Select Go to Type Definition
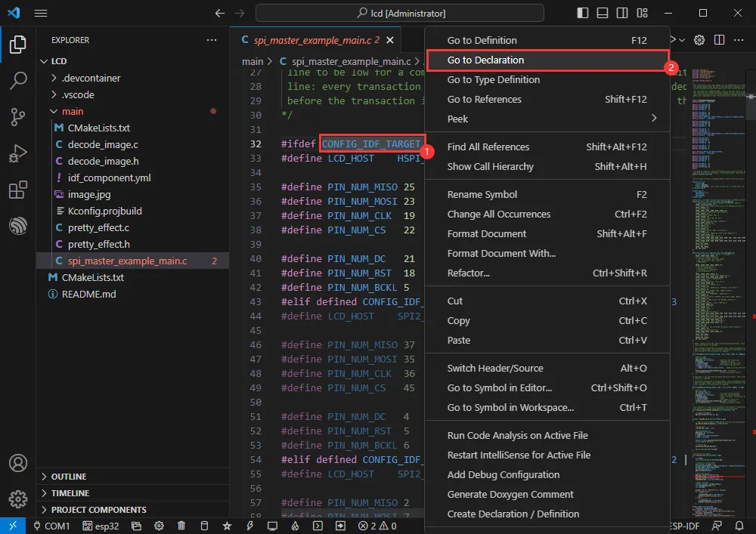 pos(493,79)
